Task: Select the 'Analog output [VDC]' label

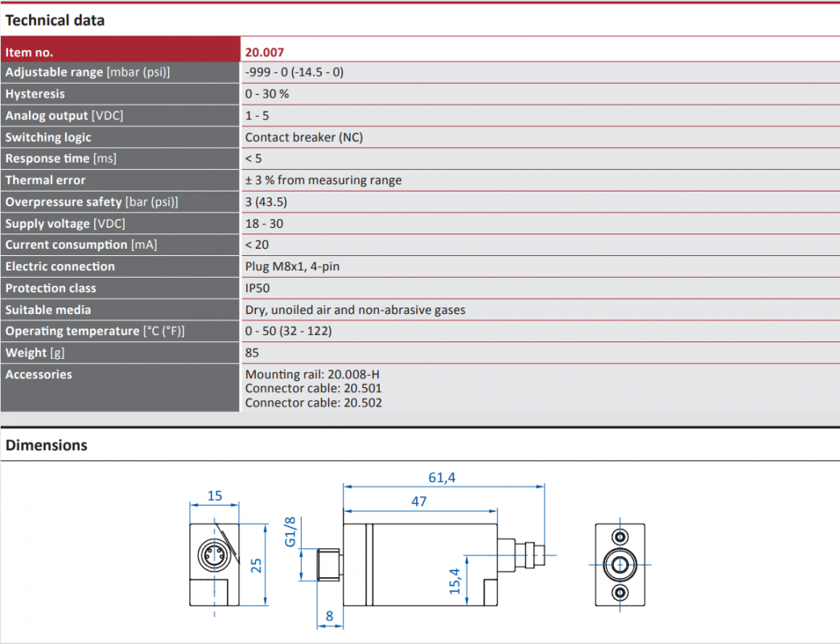Action: coord(64,116)
